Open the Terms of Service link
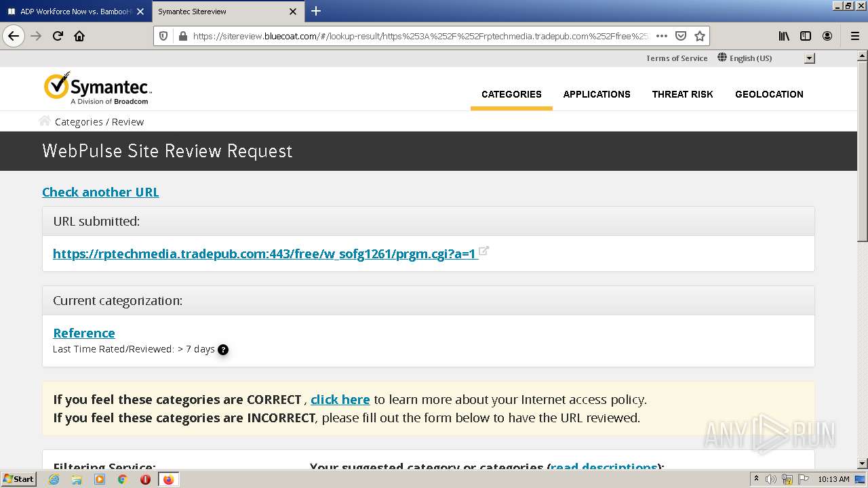The image size is (868, 488). coord(677,58)
